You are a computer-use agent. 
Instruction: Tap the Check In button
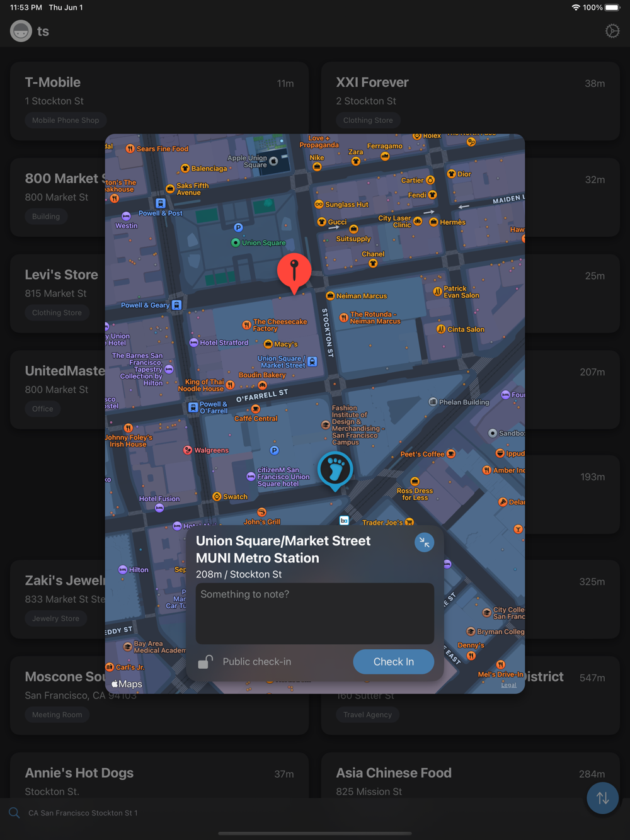(393, 662)
